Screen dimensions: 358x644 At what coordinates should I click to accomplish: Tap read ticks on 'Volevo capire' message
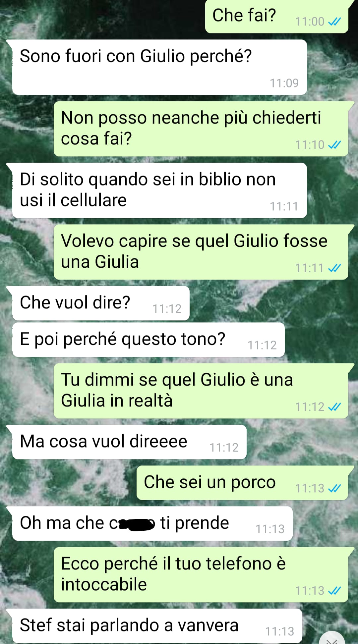(334, 268)
